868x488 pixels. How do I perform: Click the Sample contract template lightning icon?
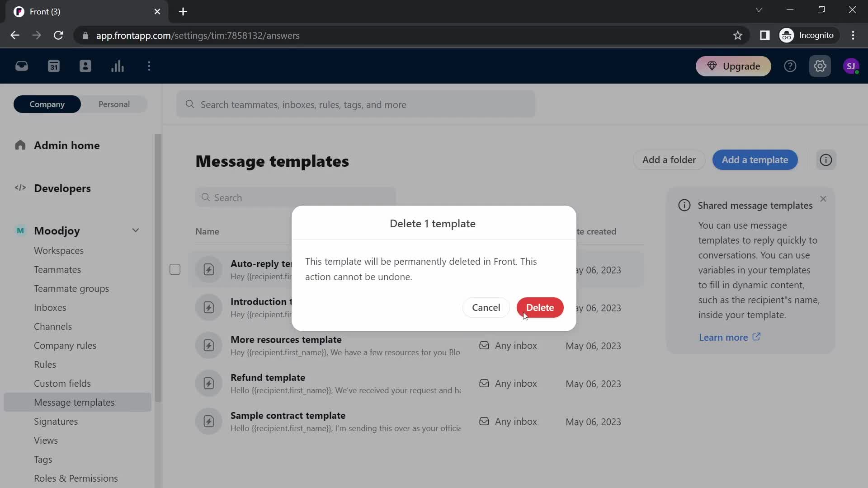click(x=209, y=422)
